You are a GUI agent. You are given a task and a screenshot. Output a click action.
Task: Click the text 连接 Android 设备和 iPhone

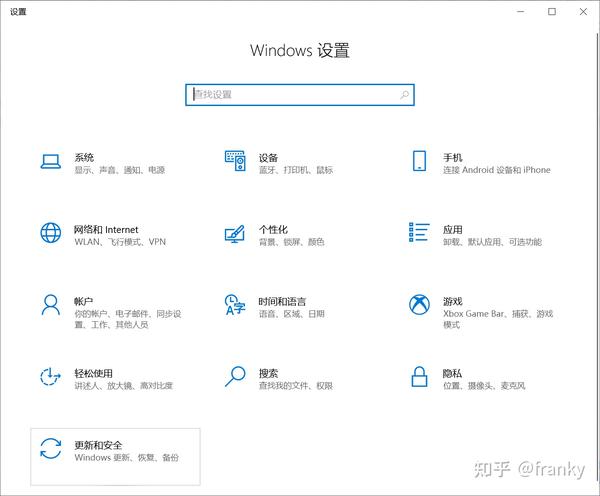click(497, 170)
